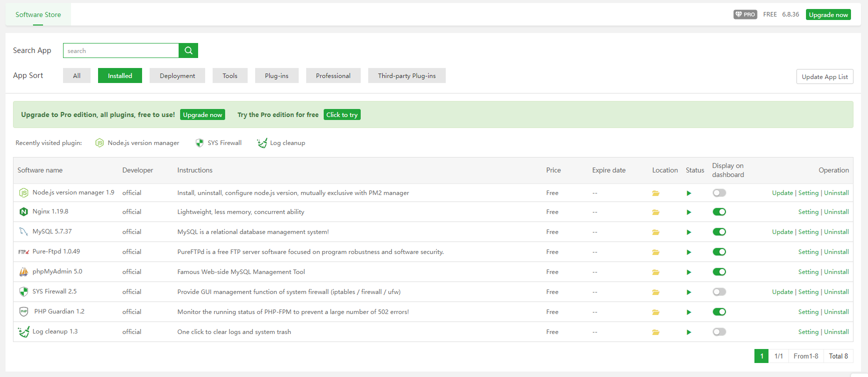Select the Deployment sort tab
The height and width of the screenshot is (377, 868).
pyautogui.click(x=177, y=76)
